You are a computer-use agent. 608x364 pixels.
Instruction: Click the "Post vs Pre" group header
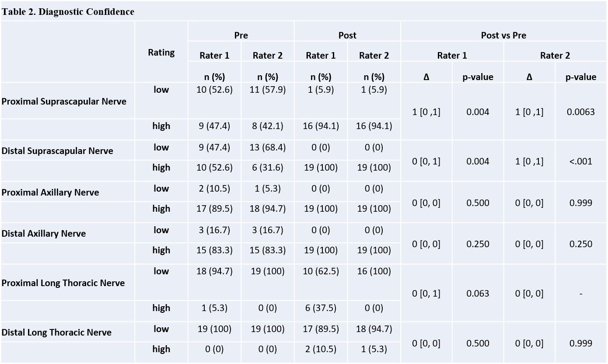pyautogui.click(x=503, y=35)
